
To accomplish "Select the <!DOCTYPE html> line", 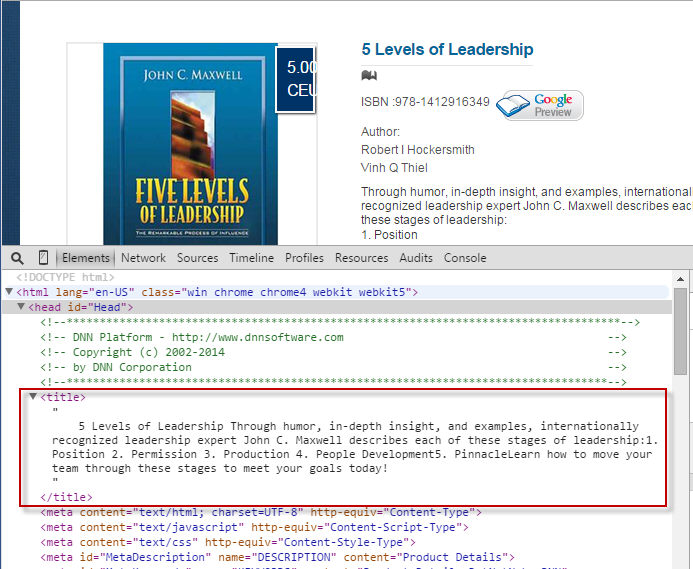I will point(65,277).
